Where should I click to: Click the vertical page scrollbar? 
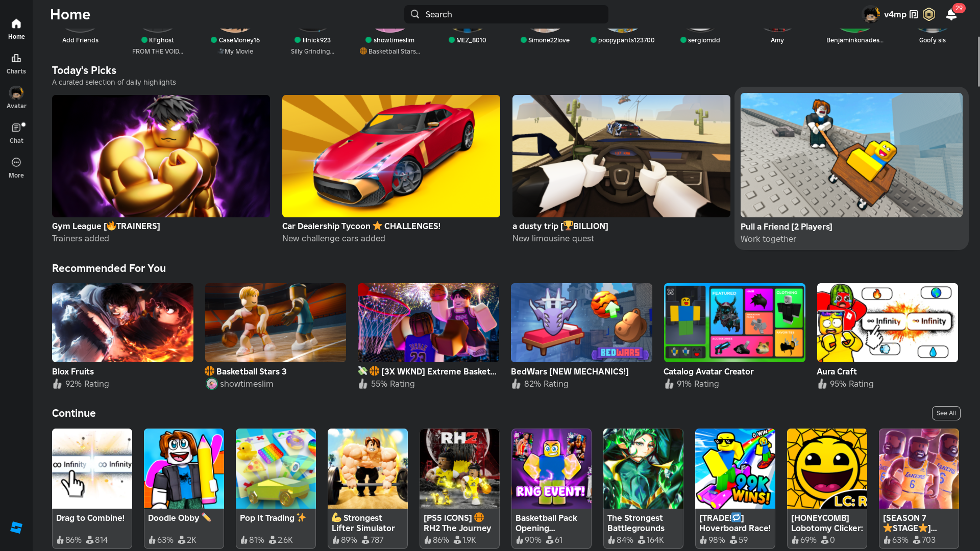coord(977,61)
